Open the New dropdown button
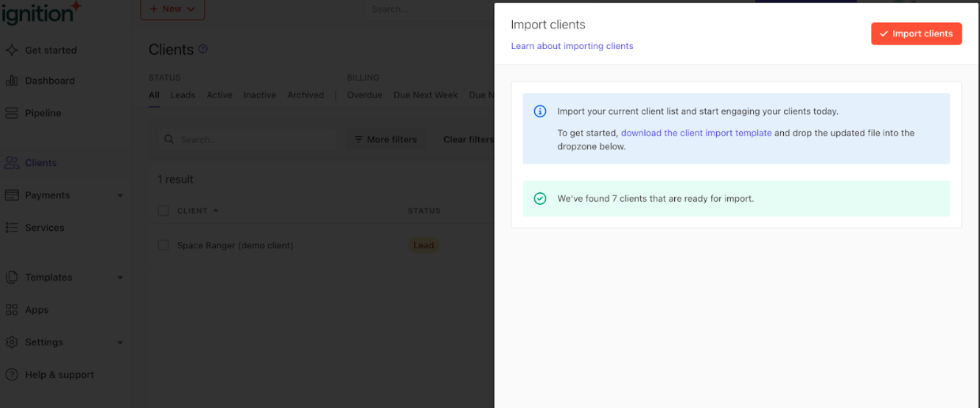The height and width of the screenshot is (408, 980). pos(172,9)
